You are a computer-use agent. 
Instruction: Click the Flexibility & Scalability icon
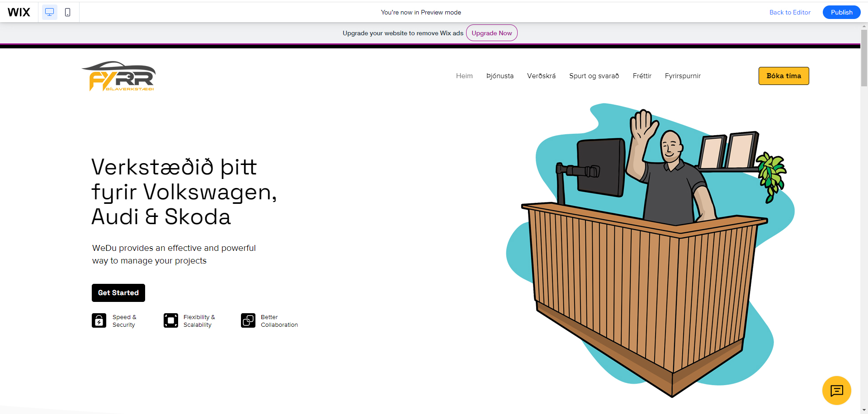coord(171,320)
